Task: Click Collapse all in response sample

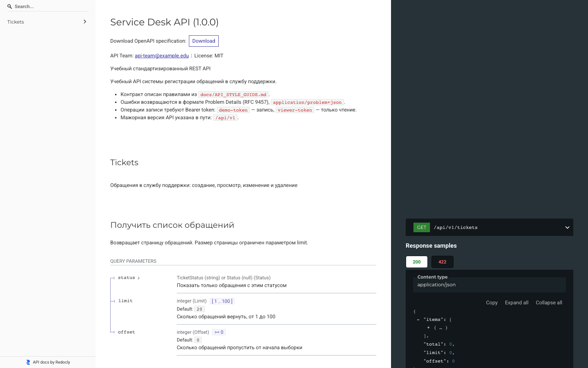Action: pos(549,302)
